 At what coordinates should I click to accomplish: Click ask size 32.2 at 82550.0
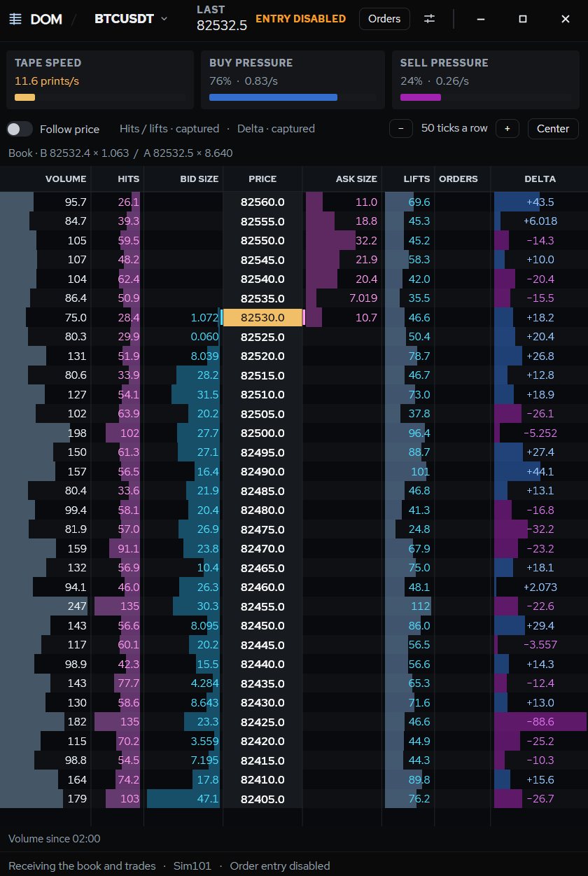[366, 240]
